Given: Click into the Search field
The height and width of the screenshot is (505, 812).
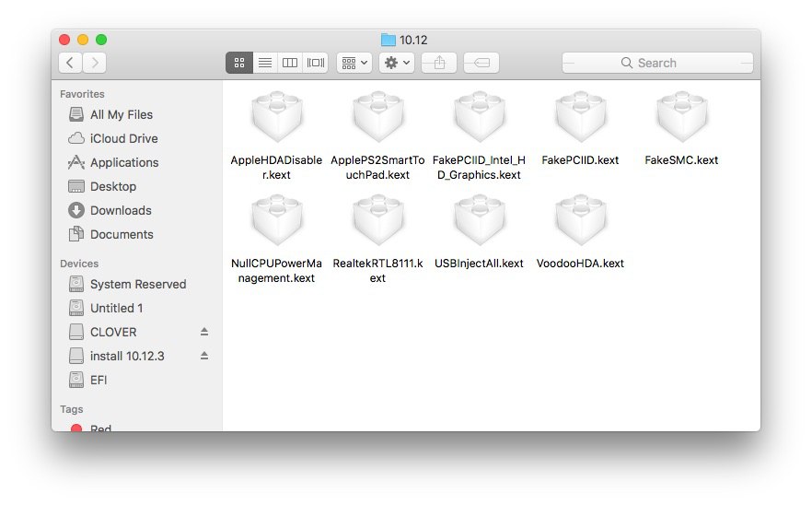Looking at the screenshot, I should 657,63.
